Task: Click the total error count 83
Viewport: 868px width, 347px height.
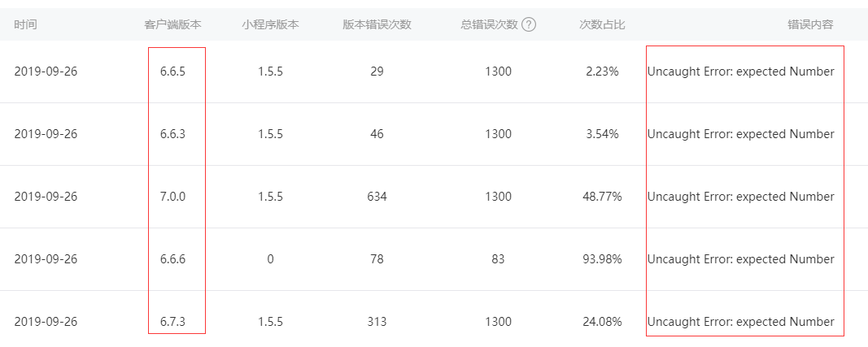Action: [498, 259]
